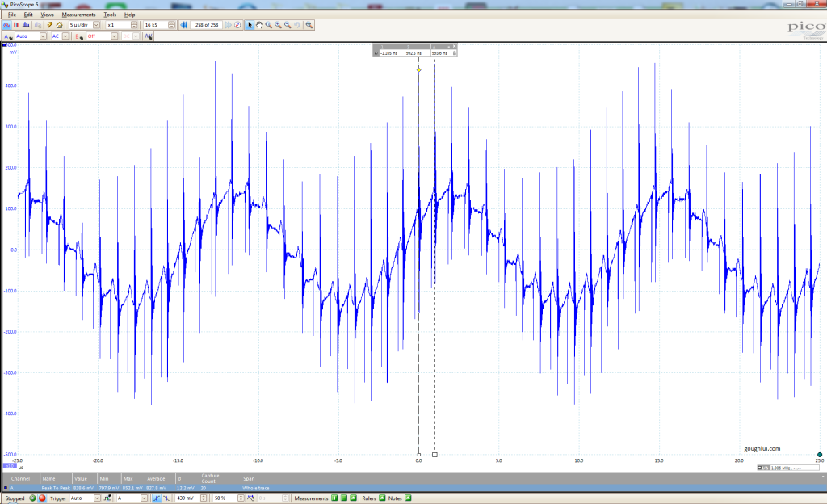This screenshot has width=827, height=504.
Task: Adjust the 16 kS samples spinner
Action: 171,25
